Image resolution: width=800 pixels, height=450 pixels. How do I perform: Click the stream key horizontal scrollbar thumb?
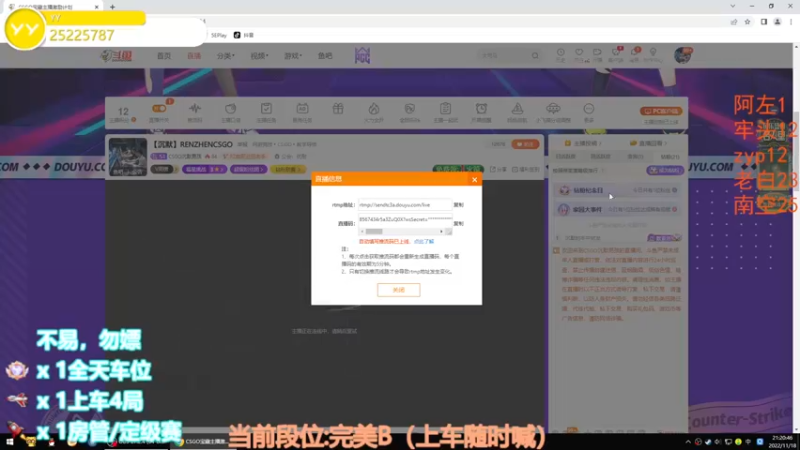374,232
